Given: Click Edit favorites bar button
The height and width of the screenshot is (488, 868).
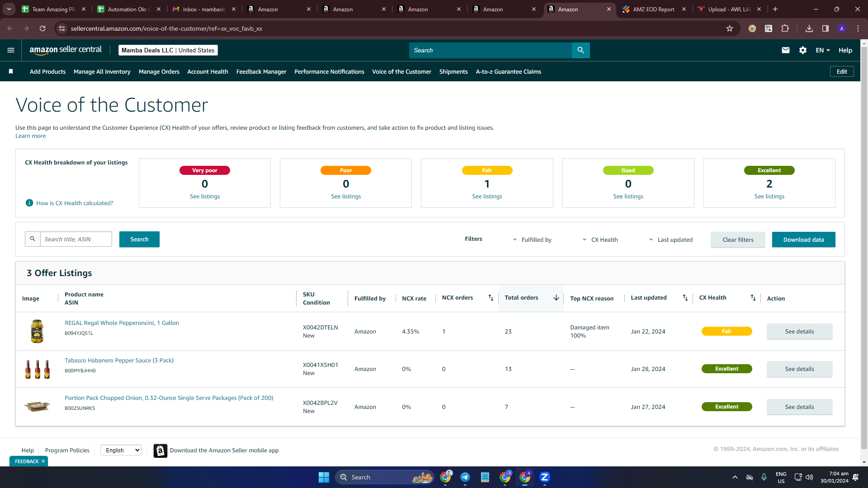Looking at the screenshot, I should pos(842,71).
